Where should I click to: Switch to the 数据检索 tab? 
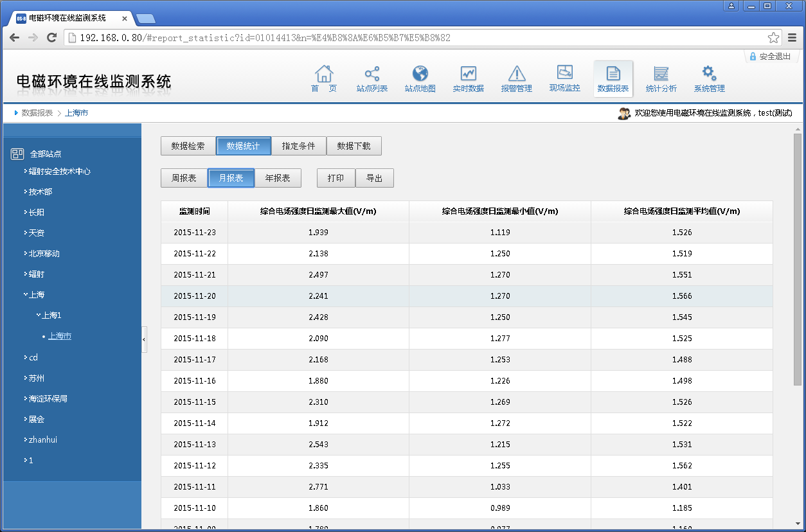pos(188,146)
